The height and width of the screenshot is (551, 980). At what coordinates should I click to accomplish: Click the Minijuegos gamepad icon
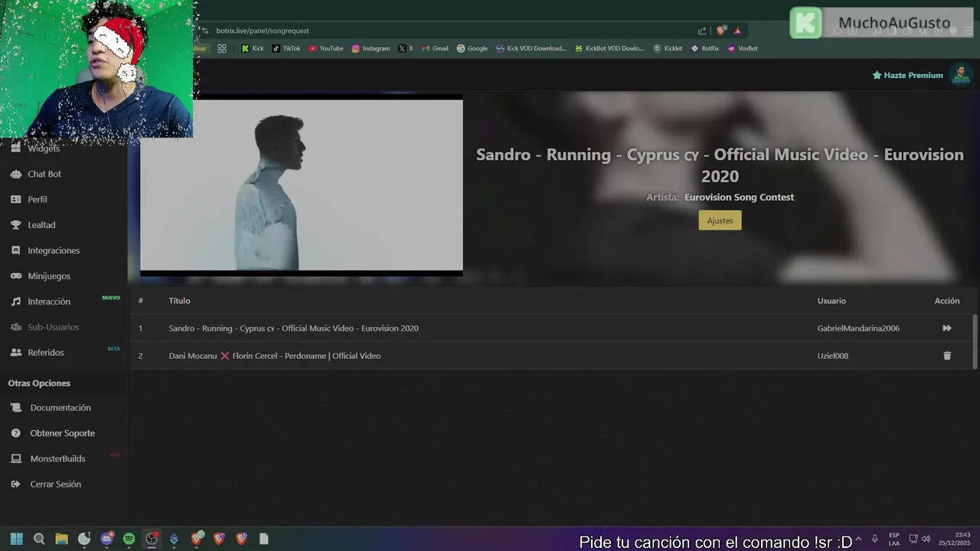tap(15, 275)
